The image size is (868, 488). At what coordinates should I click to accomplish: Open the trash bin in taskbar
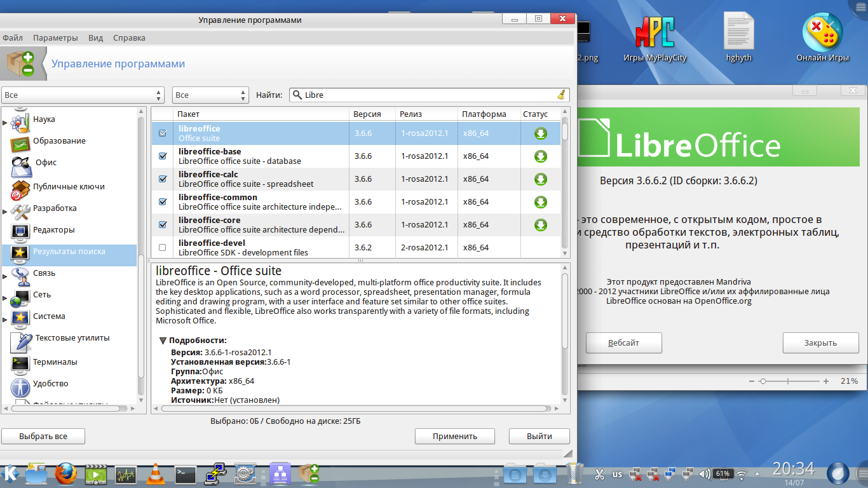(x=574, y=474)
